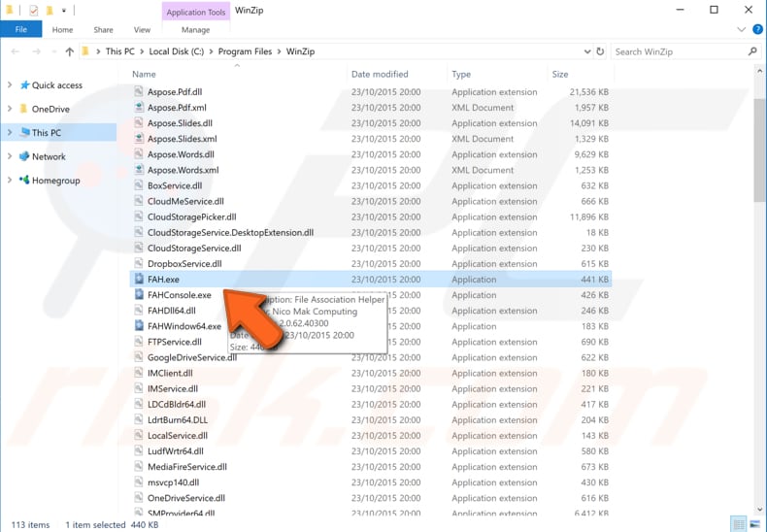This screenshot has height=532, width=767.
Task: Expand the This PC tree node
Action: click(10, 132)
